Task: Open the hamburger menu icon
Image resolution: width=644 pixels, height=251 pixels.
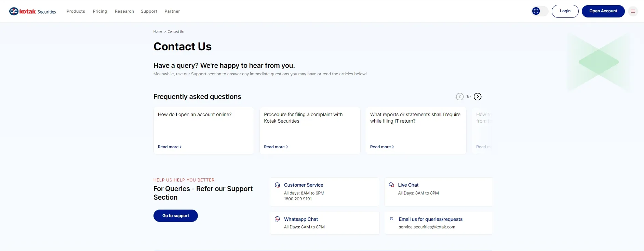Action: tap(633, 11)
